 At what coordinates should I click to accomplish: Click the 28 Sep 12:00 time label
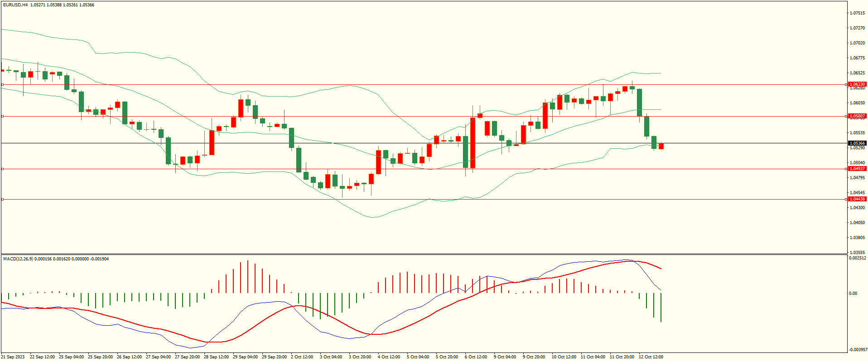(217, 357)
